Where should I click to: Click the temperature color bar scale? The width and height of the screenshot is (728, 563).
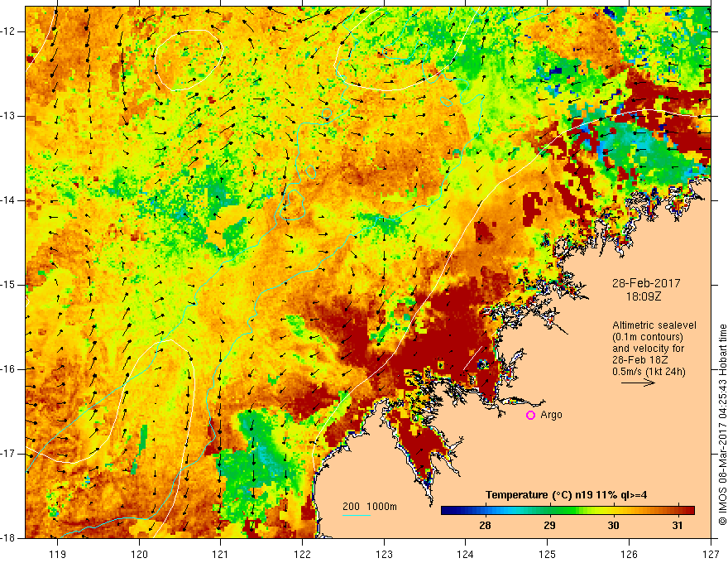pos(568,511)
